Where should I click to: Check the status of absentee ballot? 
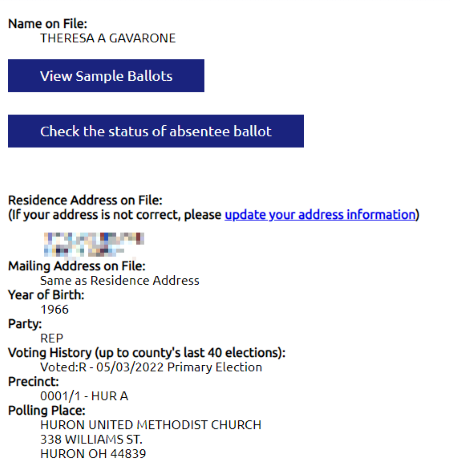pos(156,131)
